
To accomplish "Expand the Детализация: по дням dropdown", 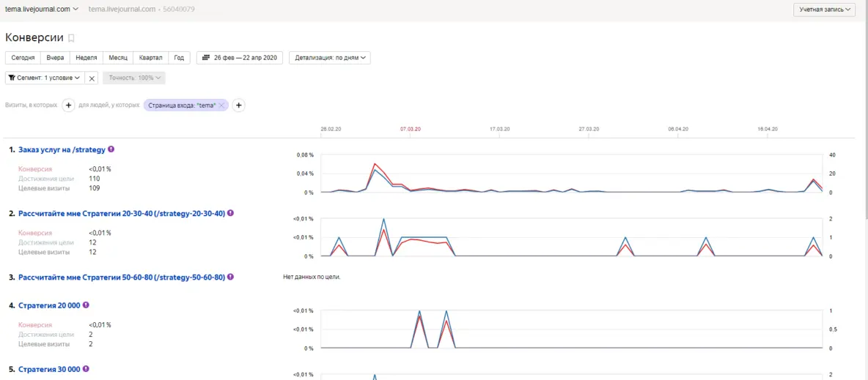I will click(x=329, y=58).
